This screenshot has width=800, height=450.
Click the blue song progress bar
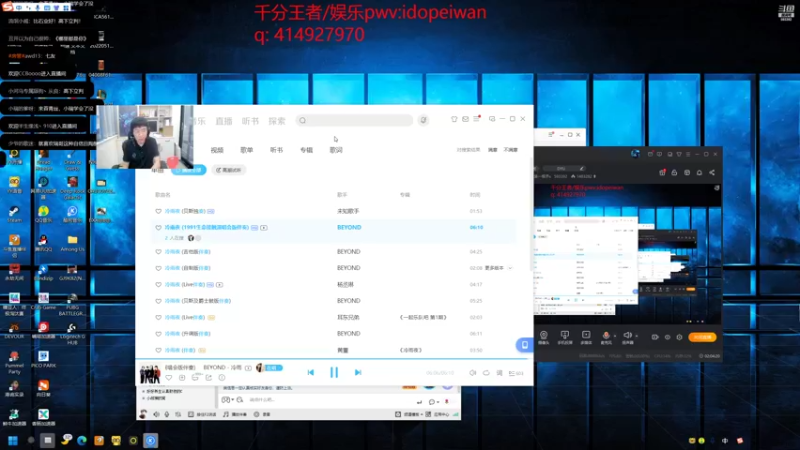(x=334, y=359)
